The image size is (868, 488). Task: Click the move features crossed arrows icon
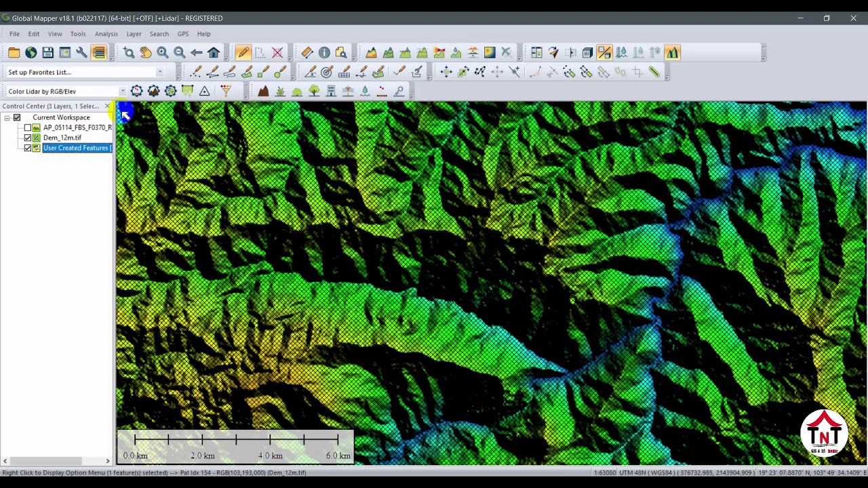point(446,72)
